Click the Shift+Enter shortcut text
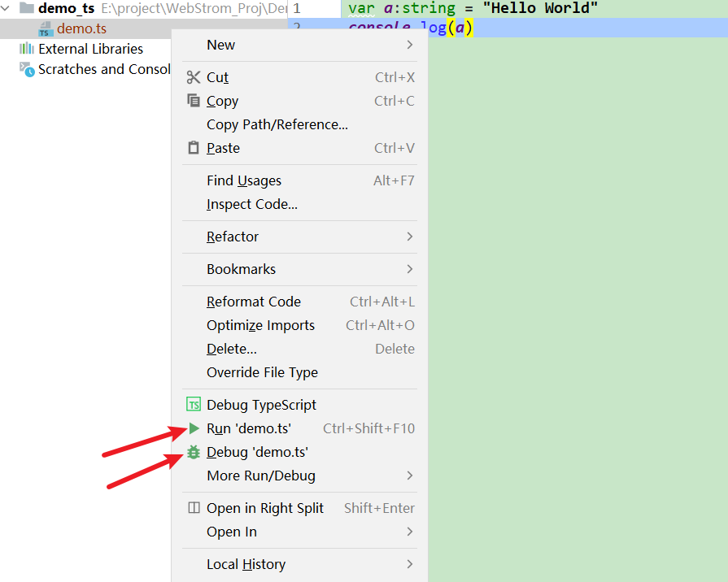Image resolution: width=728 pixels, height=582 pixels. tap(379, 508)
